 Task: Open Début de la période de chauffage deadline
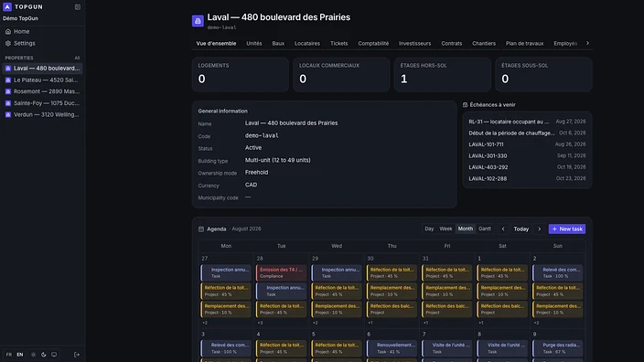click(x=527, y=133)
